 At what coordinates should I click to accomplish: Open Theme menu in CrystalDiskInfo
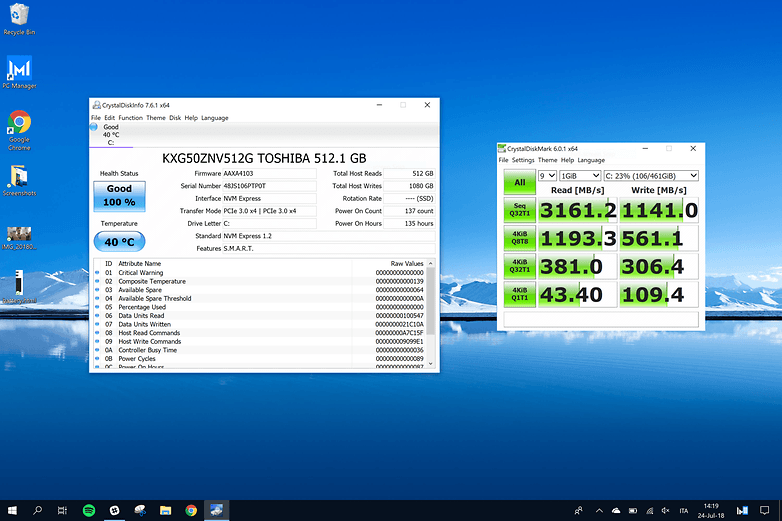(x=156, y=118)
